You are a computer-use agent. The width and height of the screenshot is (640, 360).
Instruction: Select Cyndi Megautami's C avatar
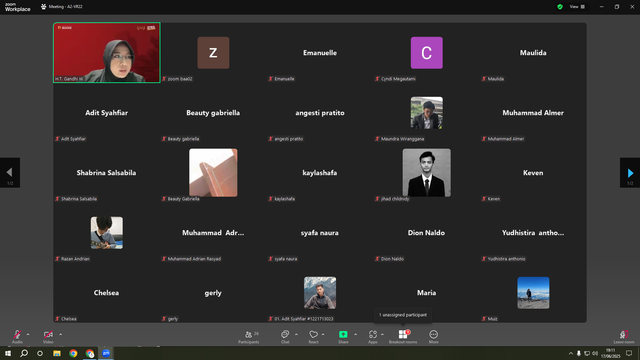427,53
